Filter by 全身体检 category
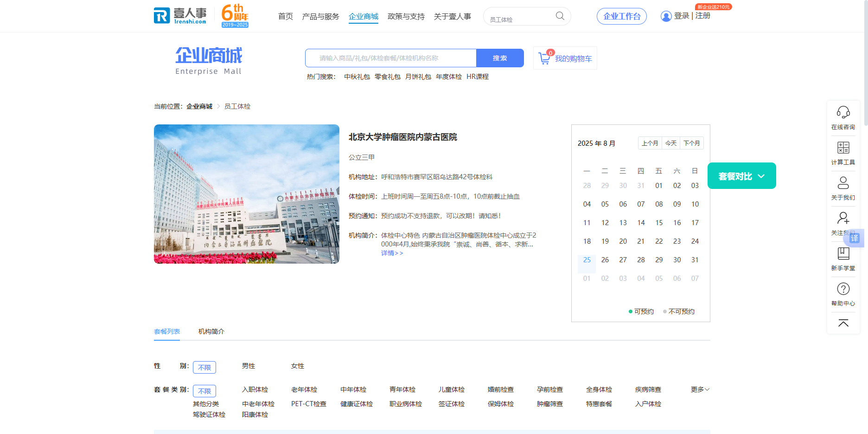This screenshot has width=868, height=434. (599, 389)
